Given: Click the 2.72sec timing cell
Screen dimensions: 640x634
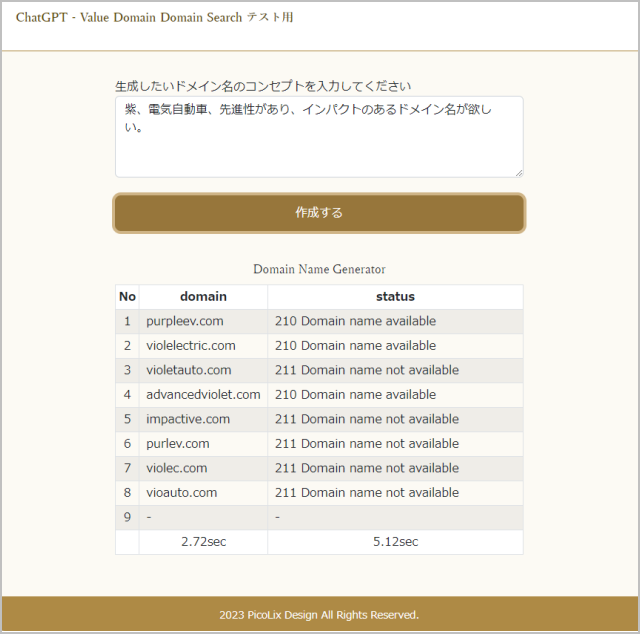Looking at the screenshot, I should 203,542.
